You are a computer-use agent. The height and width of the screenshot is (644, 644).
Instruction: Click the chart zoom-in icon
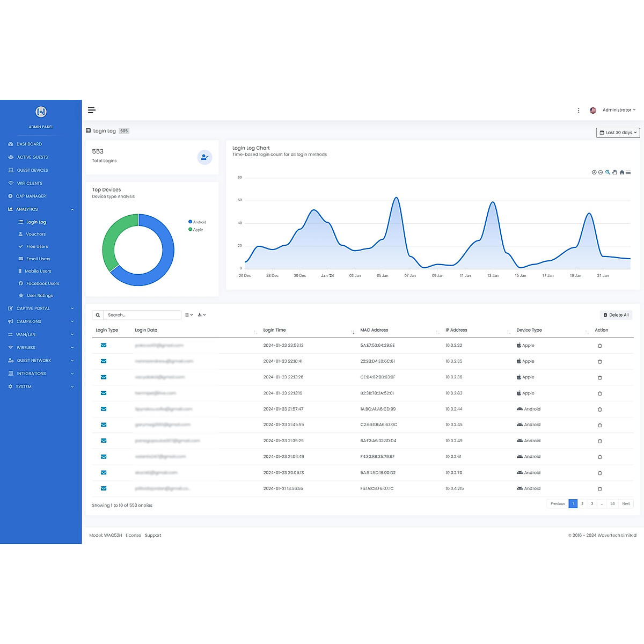[x=594, y=172]
